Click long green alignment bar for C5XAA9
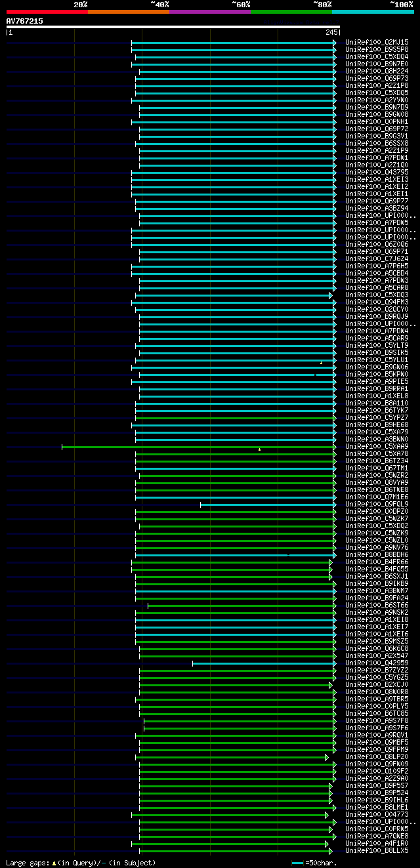 (x=199, y=447)
